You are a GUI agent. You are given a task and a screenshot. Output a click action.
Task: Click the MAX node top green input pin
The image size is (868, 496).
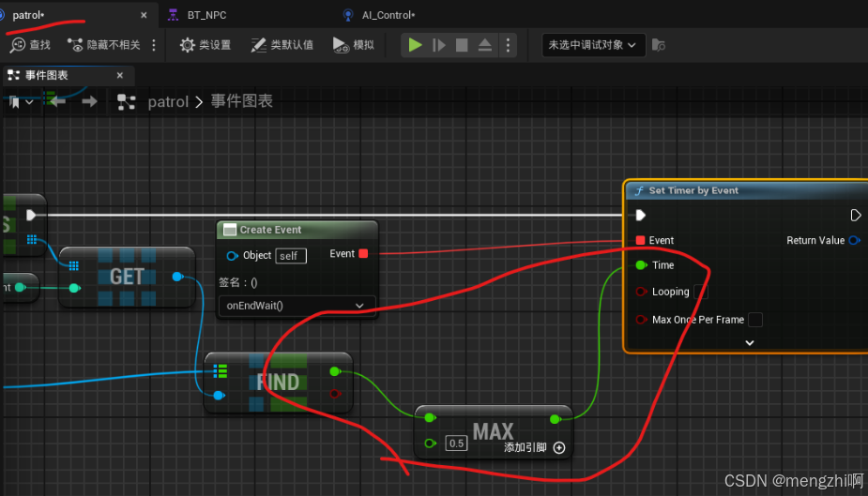430,418
